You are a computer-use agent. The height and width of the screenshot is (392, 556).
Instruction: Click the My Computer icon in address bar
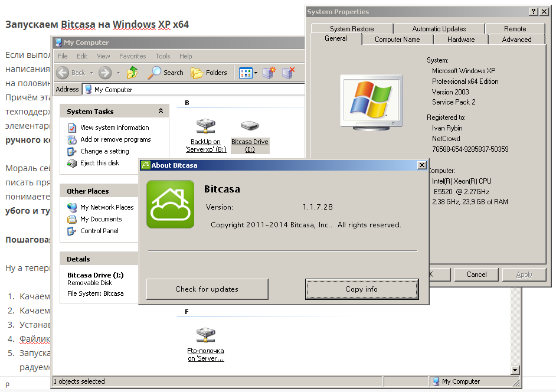point(89,89)
